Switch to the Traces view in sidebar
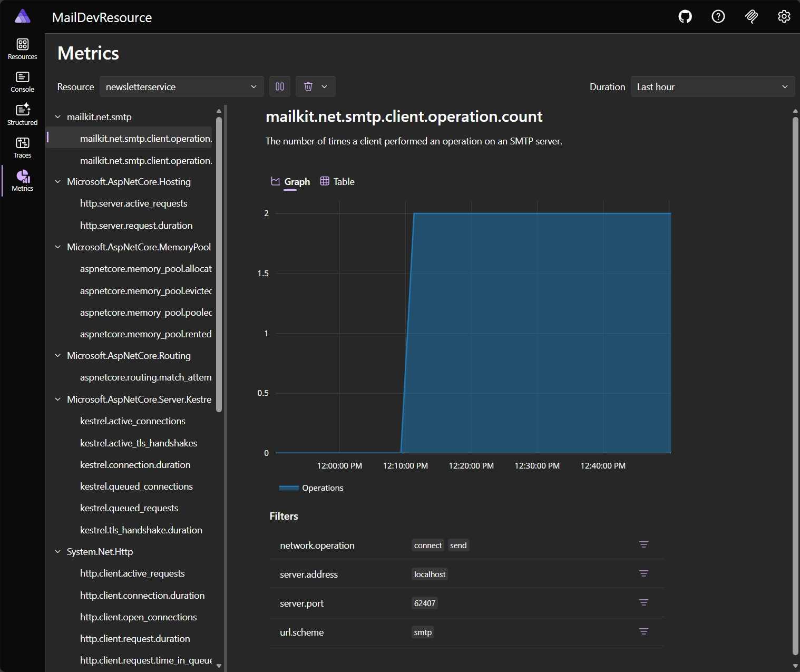This screenshot has height=672, width=800. click(22, 147)
